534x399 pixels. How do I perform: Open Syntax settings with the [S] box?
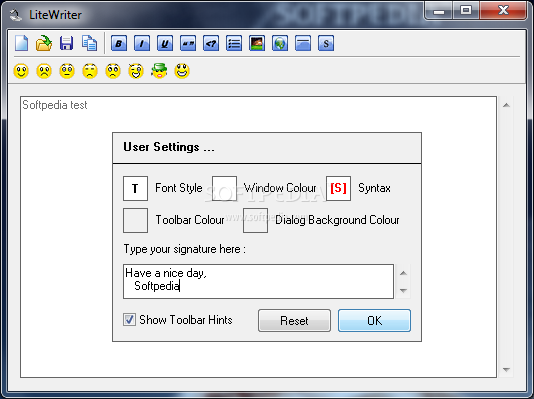[x=338, y=188]
